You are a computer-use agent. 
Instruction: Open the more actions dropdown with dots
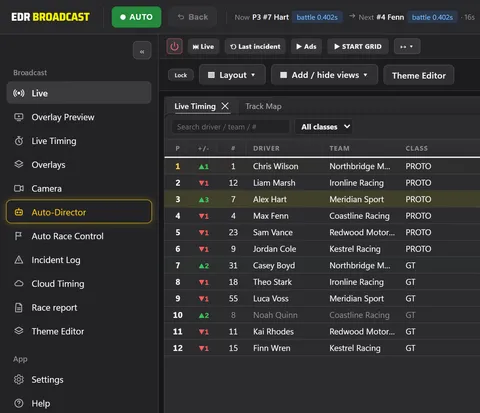pos(407,46)
